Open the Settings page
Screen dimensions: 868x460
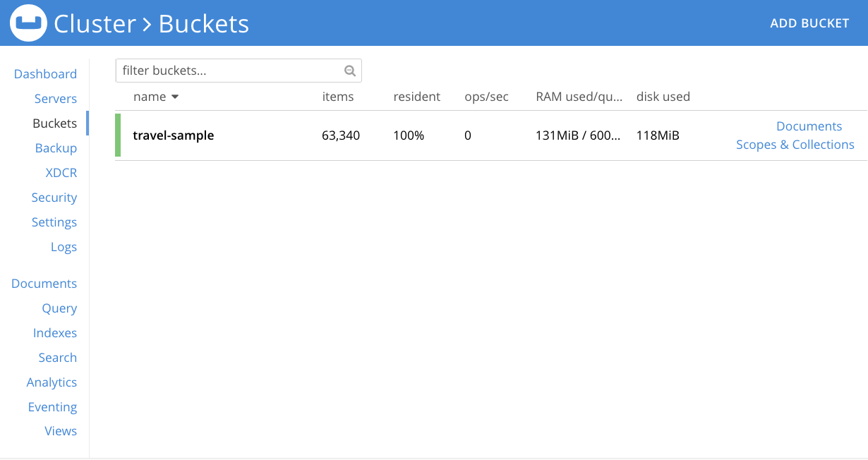coord(54,222)
